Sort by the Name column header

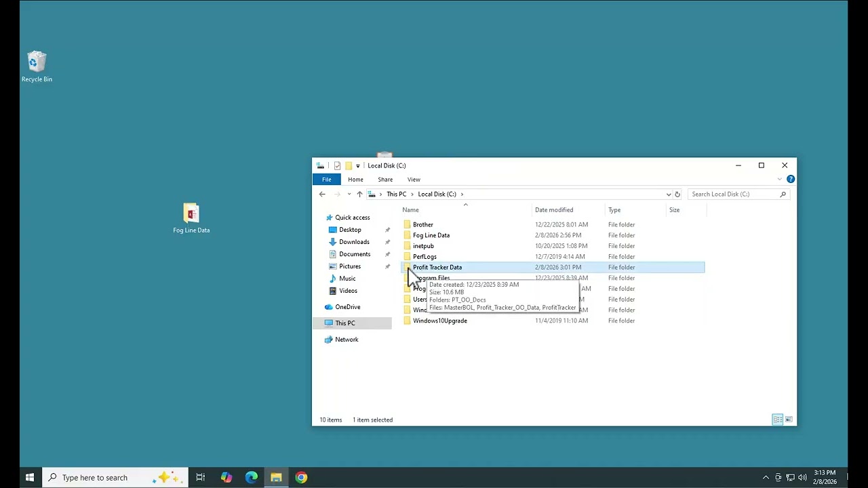[467, 210]
